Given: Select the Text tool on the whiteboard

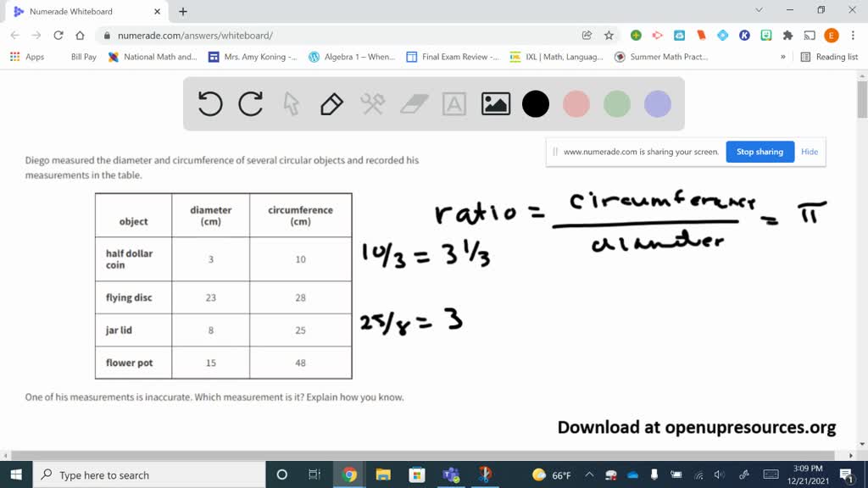Looking at the screenshot, I should (x=454, y=103).
